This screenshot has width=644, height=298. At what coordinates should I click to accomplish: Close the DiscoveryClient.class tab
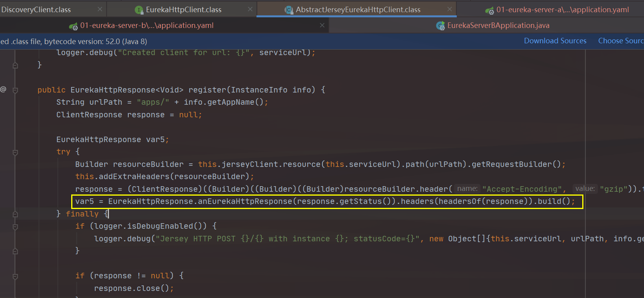100,9
